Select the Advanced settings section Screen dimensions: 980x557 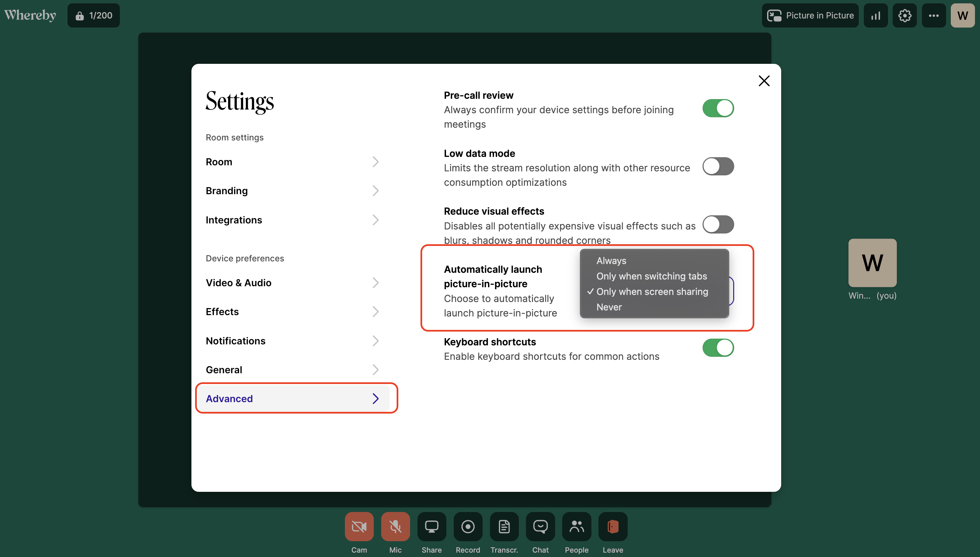[294, 399]
